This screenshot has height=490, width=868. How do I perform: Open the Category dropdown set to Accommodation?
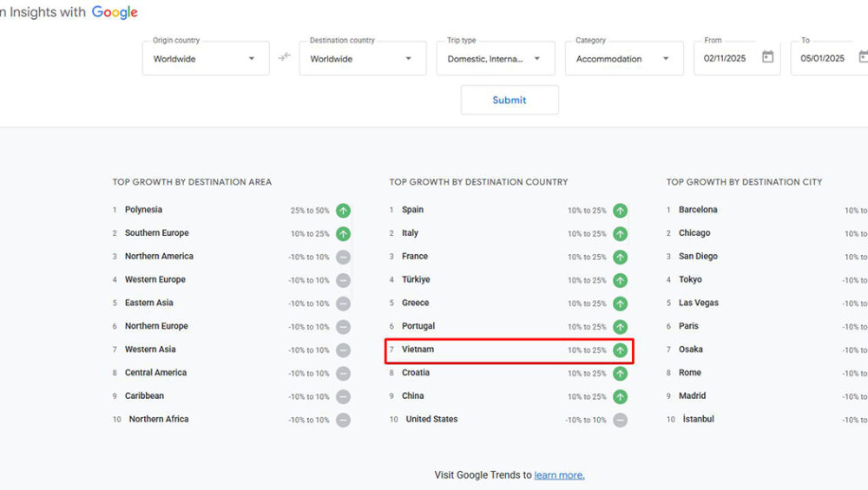click(623, 59)
